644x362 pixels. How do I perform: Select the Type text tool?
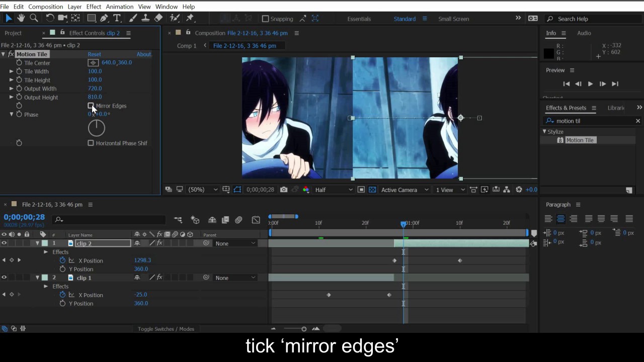(117, 18)
